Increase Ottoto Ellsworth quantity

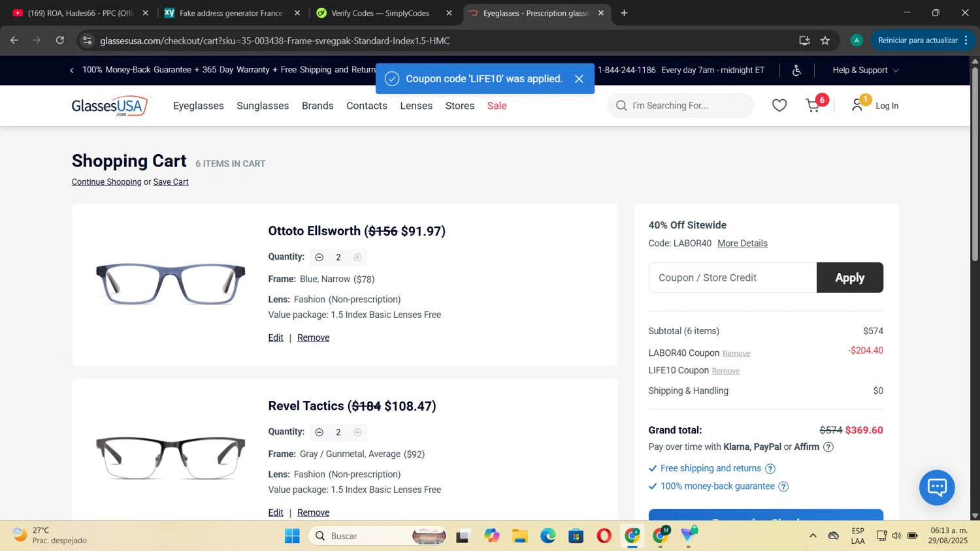[357, 257]
